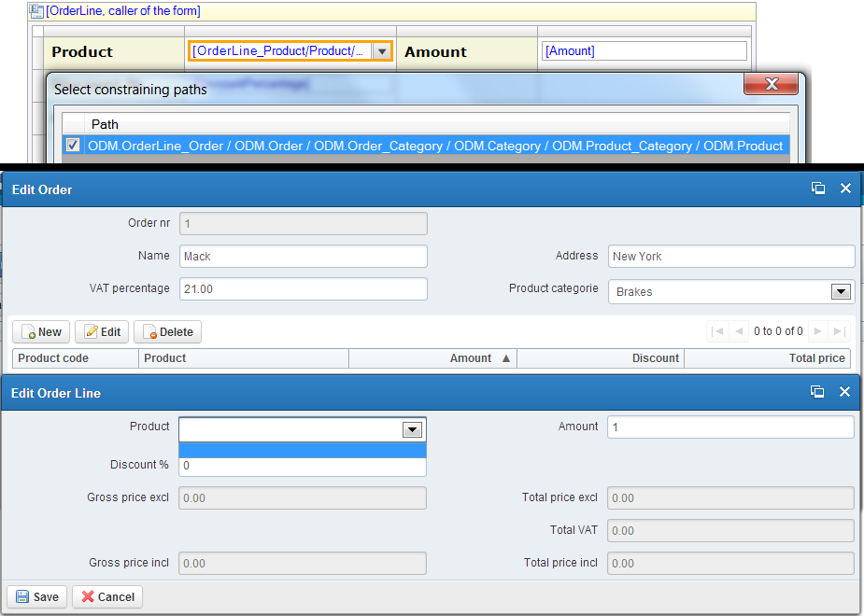This screenshot has height=616, width=864.
Task: Click the Cancel button
Action: click(x=106, y=596)
